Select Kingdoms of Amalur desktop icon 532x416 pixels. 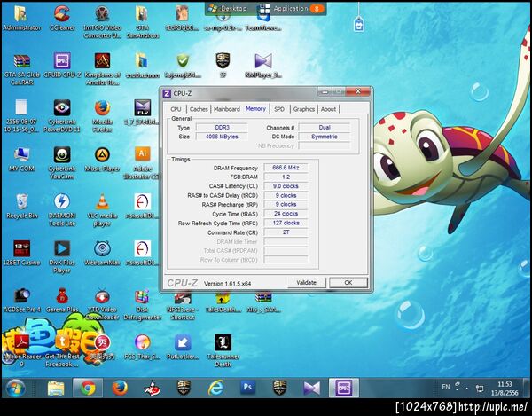point(102,69)
